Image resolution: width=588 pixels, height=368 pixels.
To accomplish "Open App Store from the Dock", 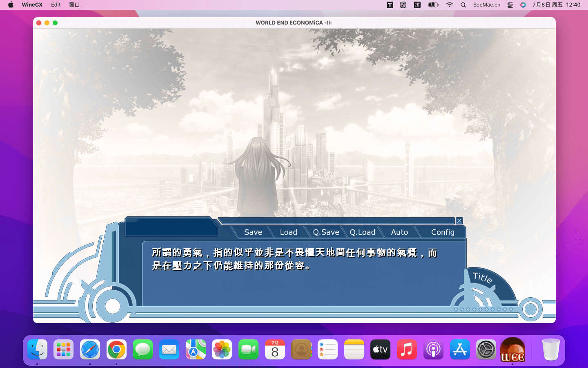I will 460,350.
